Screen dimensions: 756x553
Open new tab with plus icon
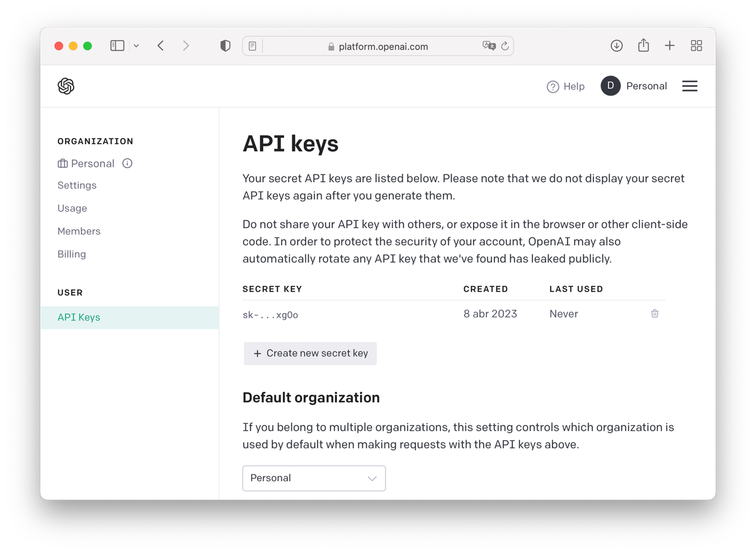(x=670, y=45)
